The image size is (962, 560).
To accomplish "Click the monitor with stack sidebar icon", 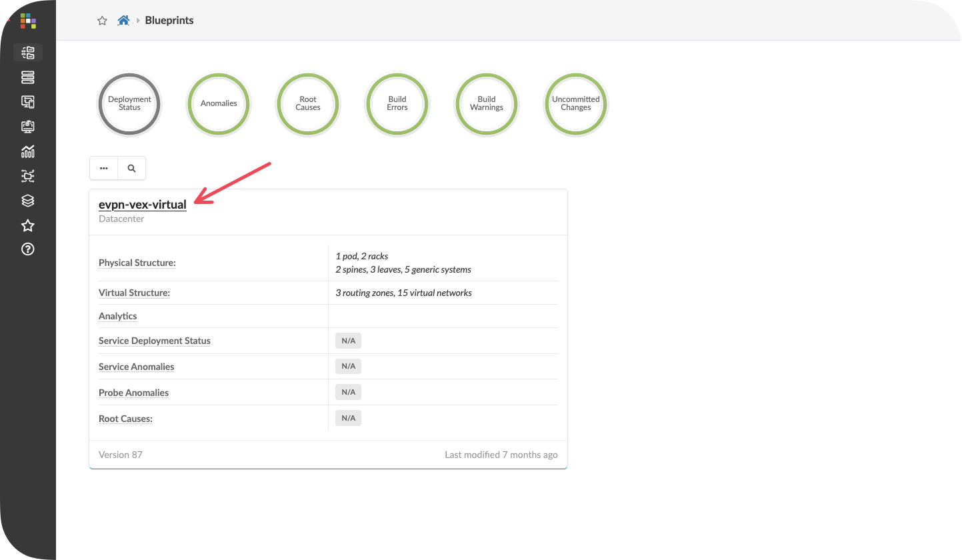I will click(28, 127).
